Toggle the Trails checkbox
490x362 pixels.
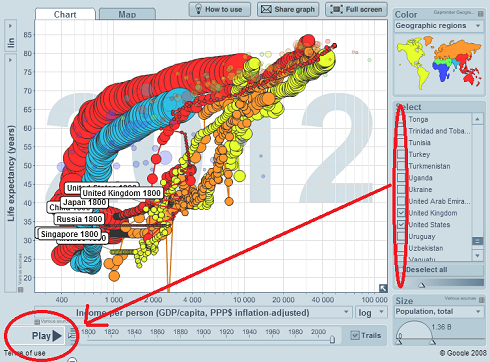(355, 335)
